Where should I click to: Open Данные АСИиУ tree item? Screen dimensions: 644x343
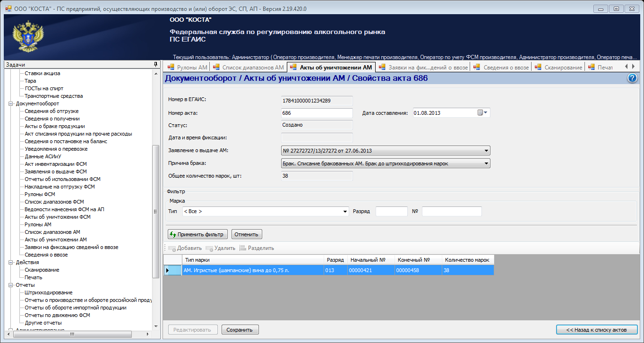pos(43,156)
